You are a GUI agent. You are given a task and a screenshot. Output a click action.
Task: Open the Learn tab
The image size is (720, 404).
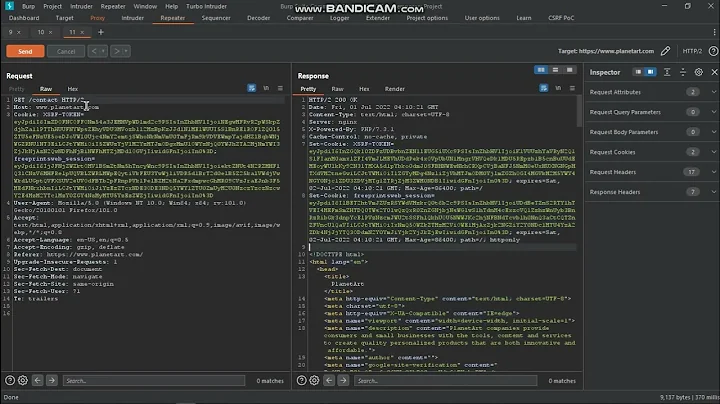[523, 18]
